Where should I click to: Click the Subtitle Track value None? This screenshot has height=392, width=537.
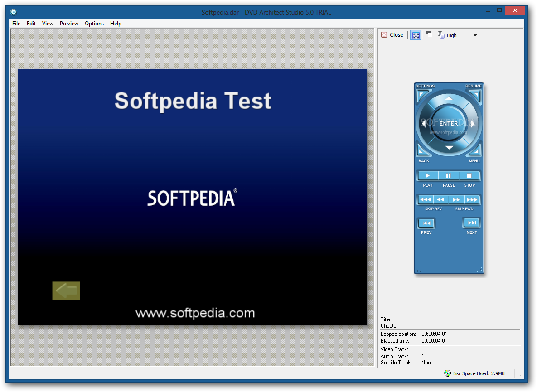click(x=427, y=363)
